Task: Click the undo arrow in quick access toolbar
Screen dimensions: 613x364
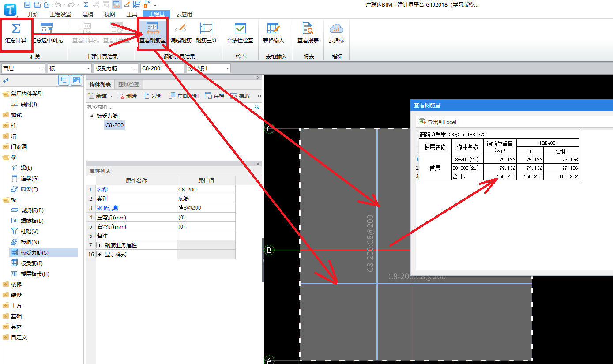Action: tap(58, 4)
